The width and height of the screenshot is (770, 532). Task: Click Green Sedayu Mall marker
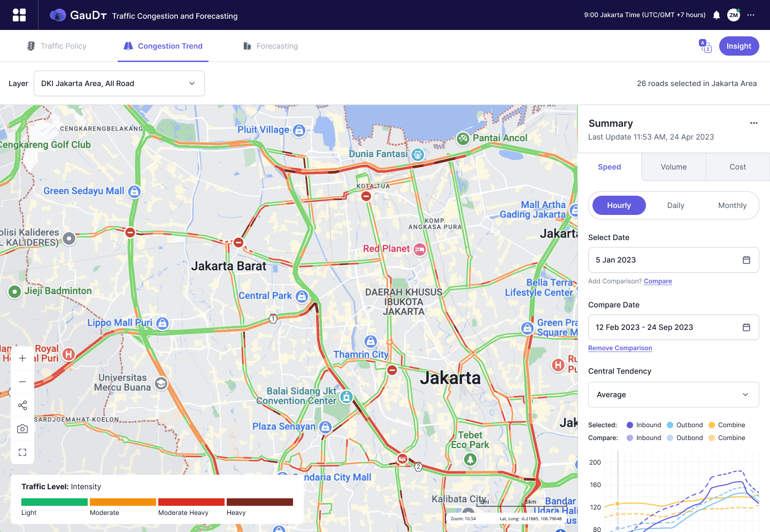point(135,191)
